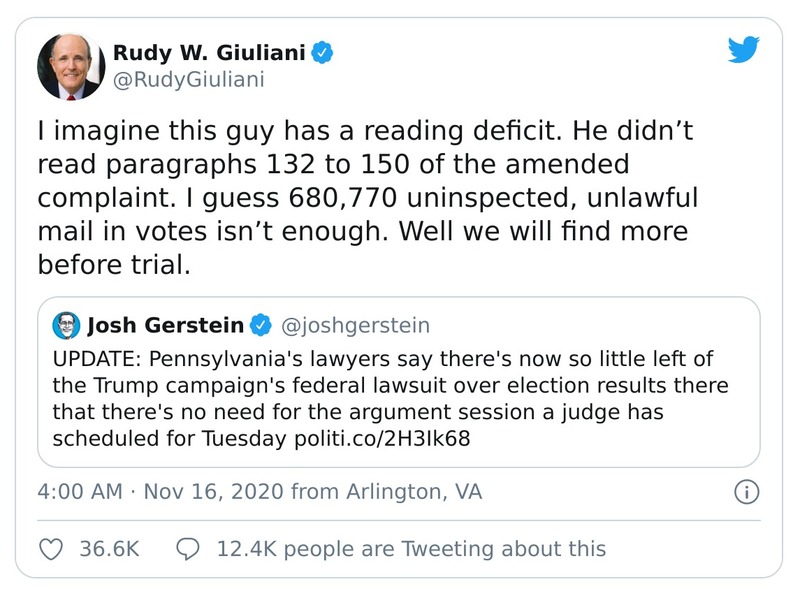Click the reply speech bubble icon
The image size is (800, 598).
188,548
